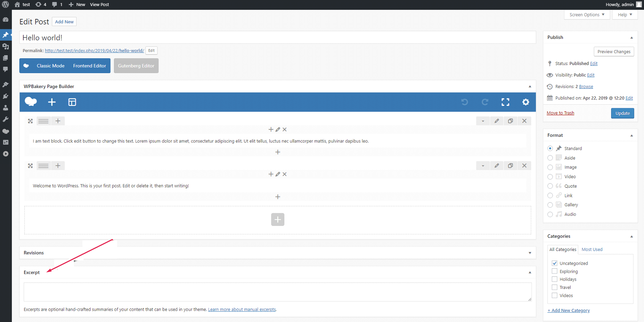644x322 pixels.
Task: Switch to the Most Used categories tab
Action: click(592, 250)
